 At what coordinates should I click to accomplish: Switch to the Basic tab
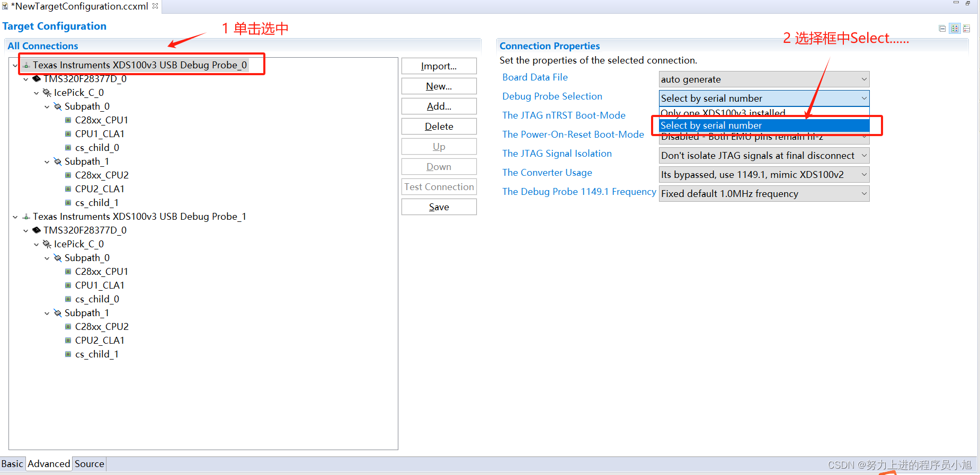click(x=12, y=464)
